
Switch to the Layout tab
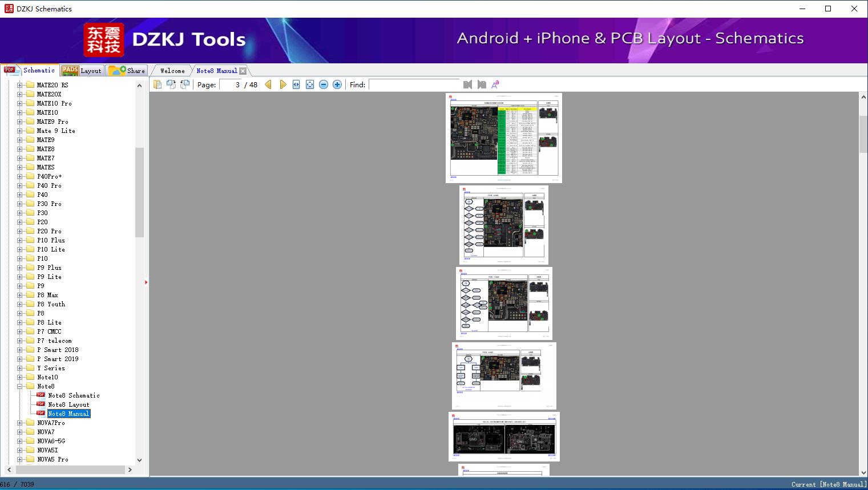click(x=82, y=71)
